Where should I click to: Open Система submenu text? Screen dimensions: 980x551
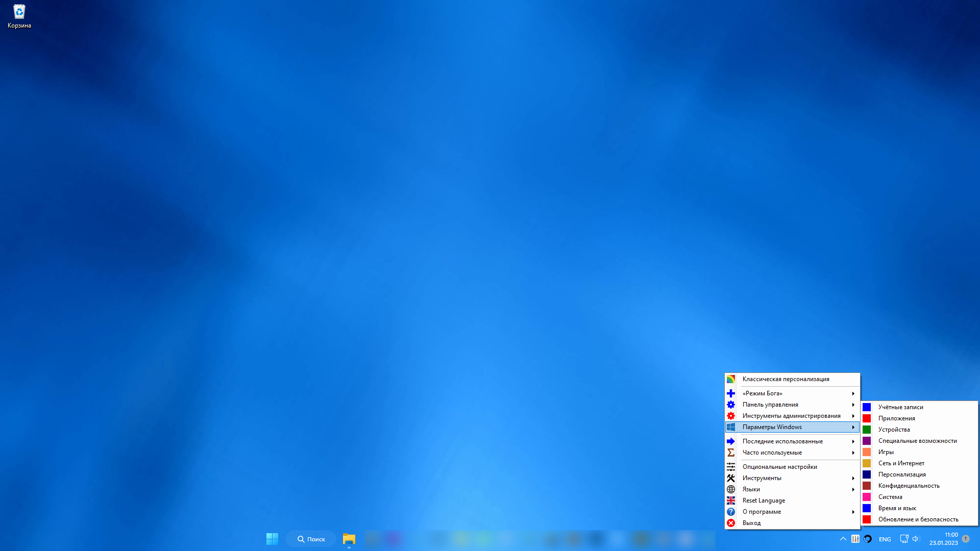(x=890, y=497)
